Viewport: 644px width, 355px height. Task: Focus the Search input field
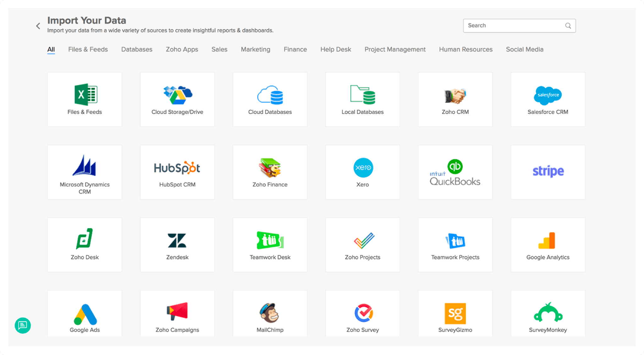coord(519,26)
